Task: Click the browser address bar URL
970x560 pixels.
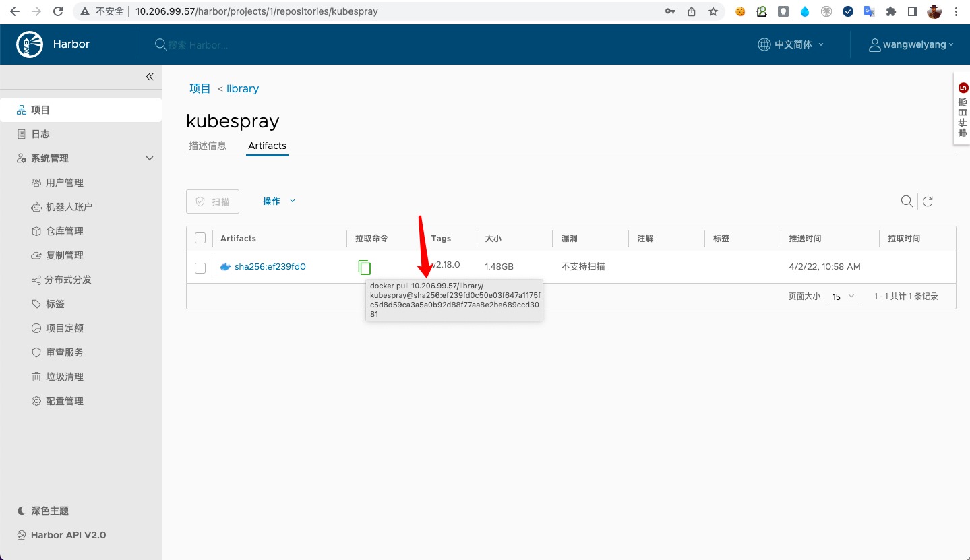Action: 256,11
